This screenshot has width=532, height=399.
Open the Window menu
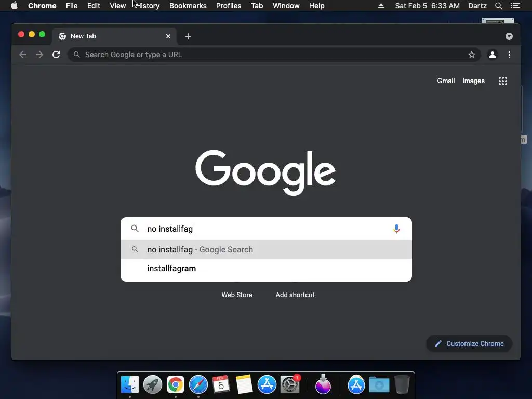tap(286, 6)
